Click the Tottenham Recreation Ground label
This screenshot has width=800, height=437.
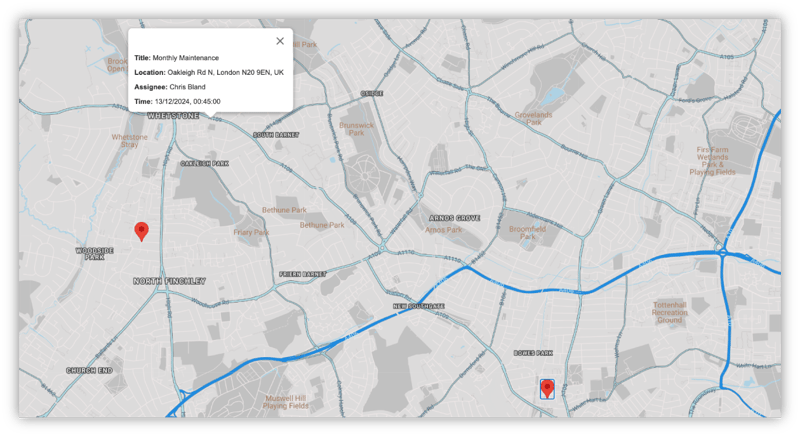[669, 312]
